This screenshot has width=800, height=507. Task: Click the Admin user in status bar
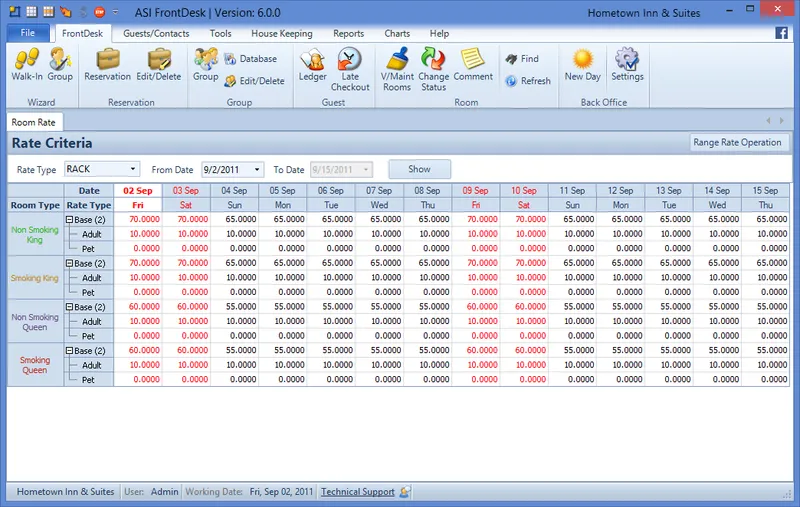pos(164,492)
